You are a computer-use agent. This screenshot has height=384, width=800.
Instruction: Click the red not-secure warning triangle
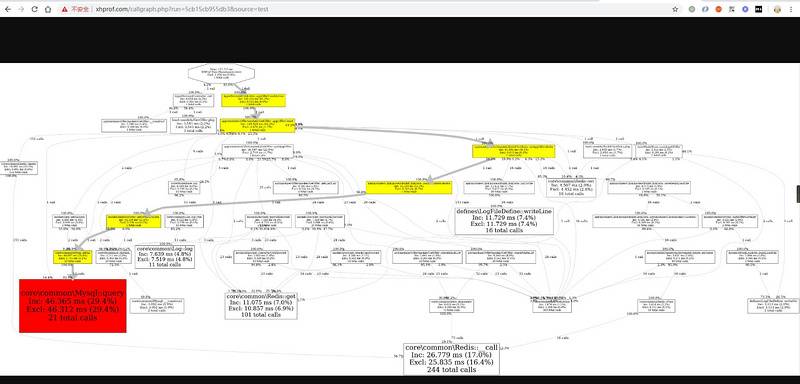(65, 9)
